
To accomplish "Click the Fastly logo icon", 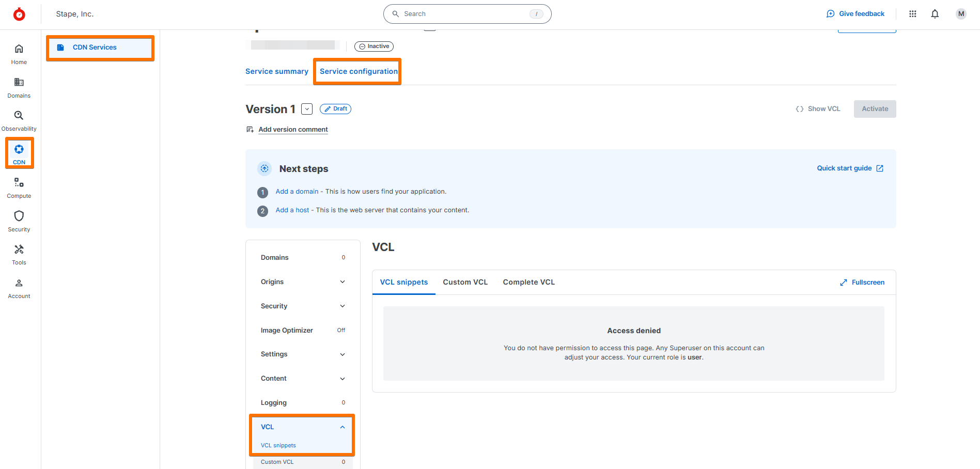I will click(x=19, y=14).
